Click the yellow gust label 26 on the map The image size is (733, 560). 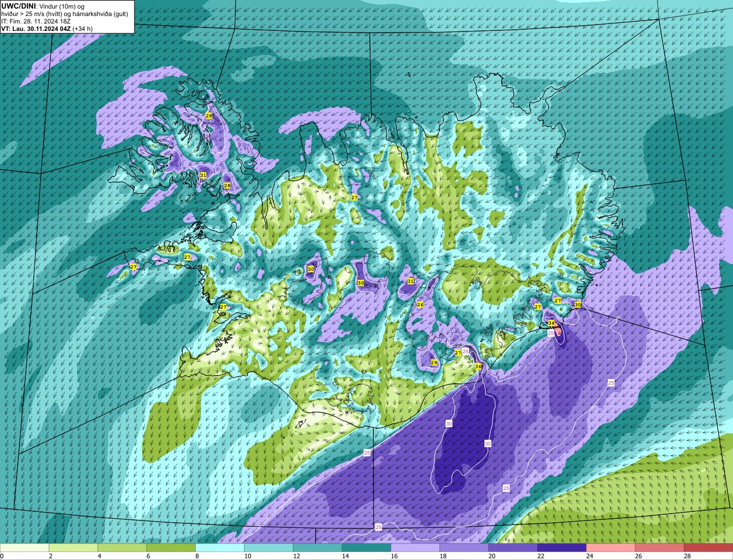tap(420, 305)
